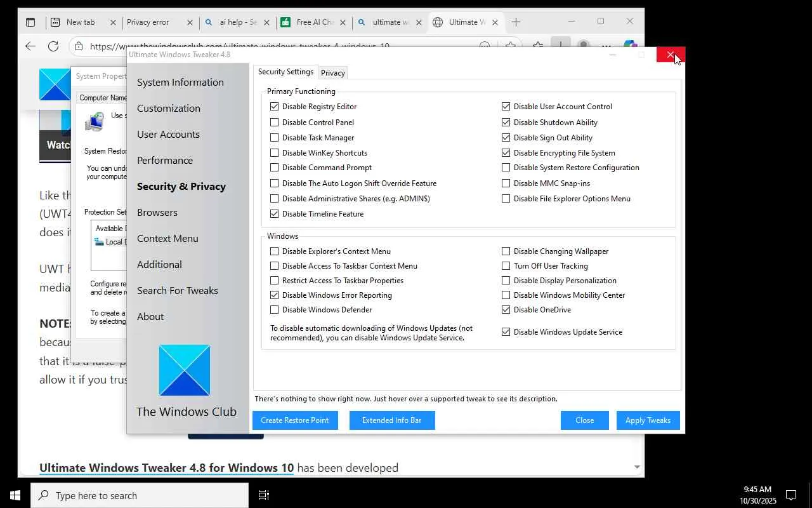The image size is (812, 508).
Task: Open the 'Ultimate Windows Tweaker 4.8 for Windows 10' link
Action: tap(167, 468)
